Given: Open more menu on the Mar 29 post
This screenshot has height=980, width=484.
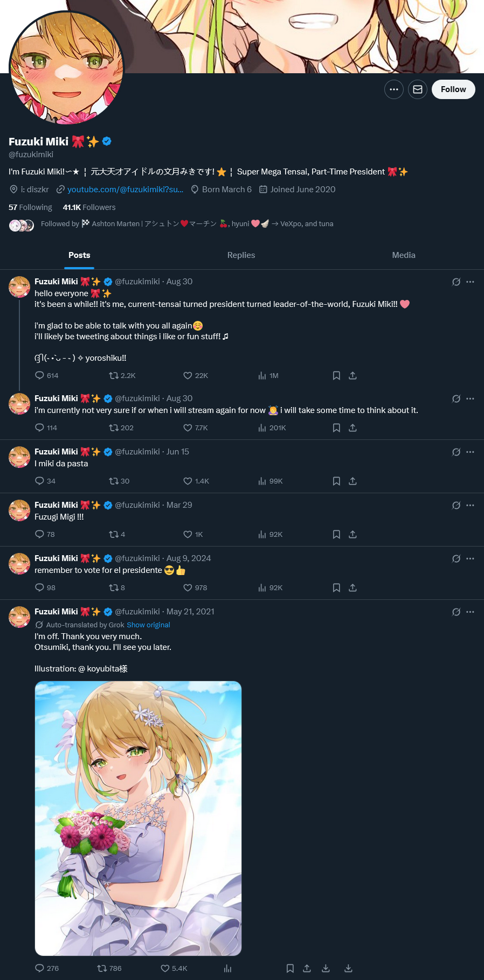Looking at the screenshot, I should click(x=470, y=505).
